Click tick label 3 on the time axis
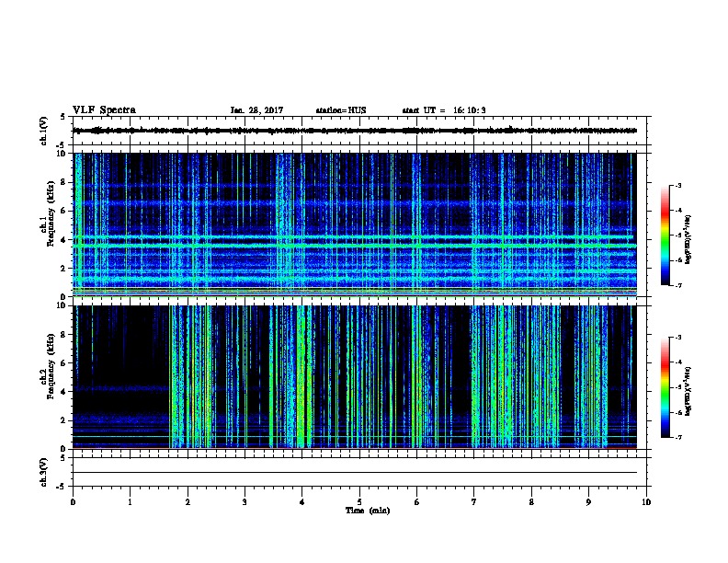 pyautogui.click(x=245, y=501)
